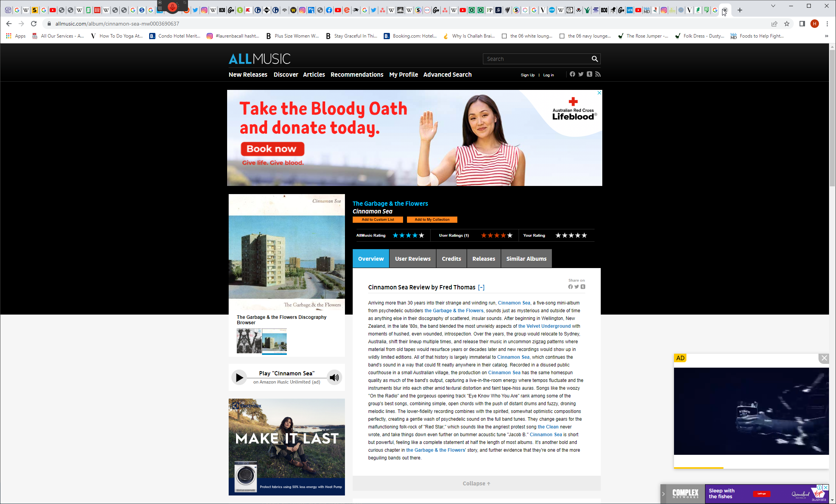Open AllMusic Twitter icon in header
This screenshot has width=836, height=504.
(581, 74)
